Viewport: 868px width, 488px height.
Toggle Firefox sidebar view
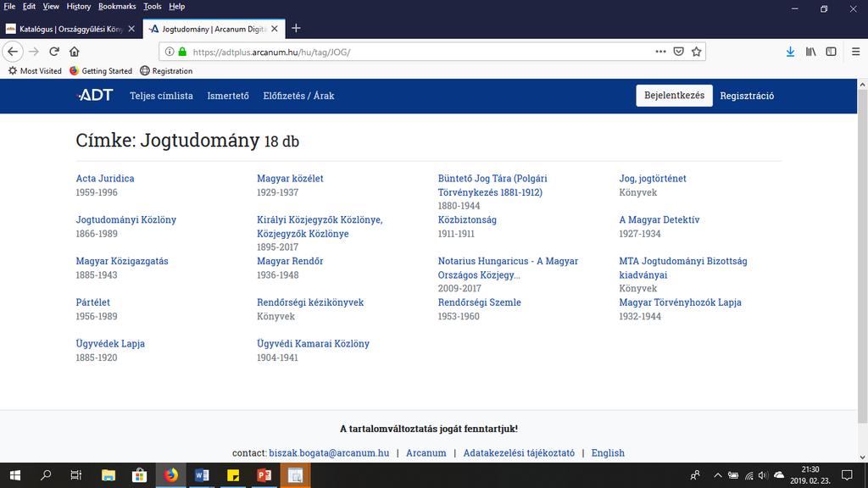click(831, 52)
